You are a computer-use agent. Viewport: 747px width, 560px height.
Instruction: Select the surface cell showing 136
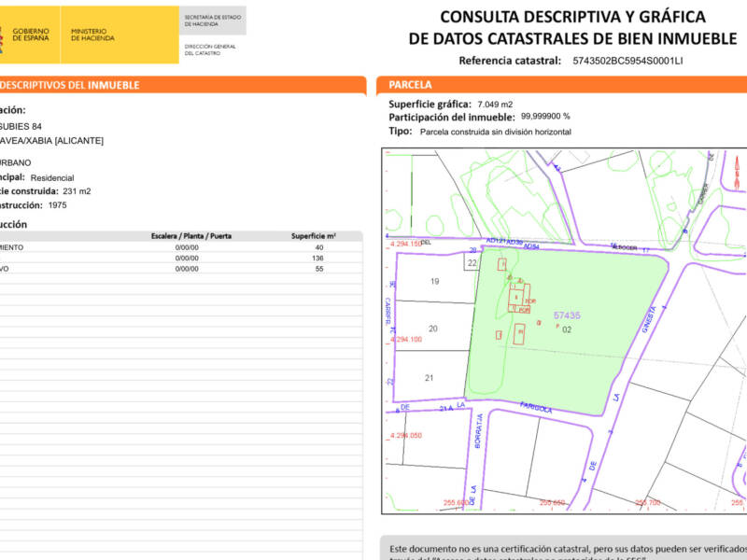click(x=317, y=259)
